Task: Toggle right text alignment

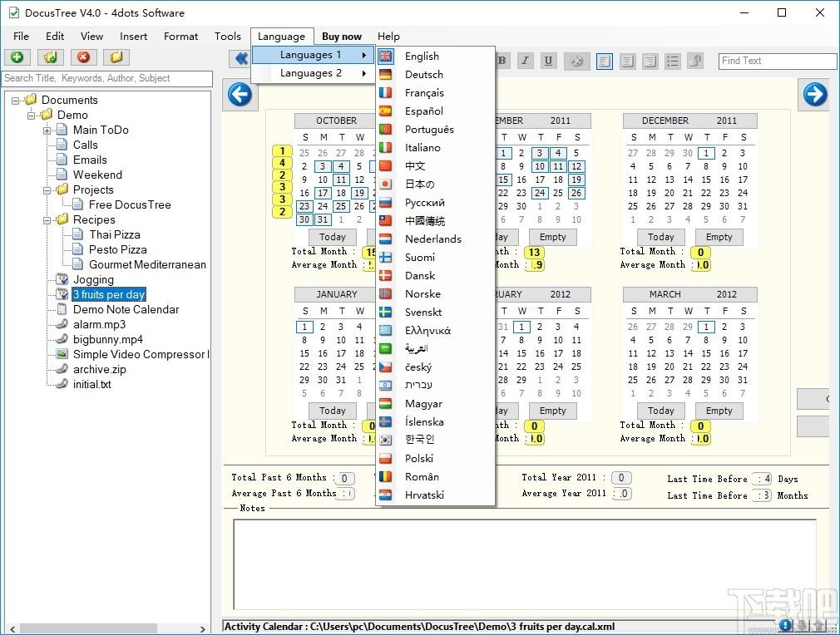Action: (x=650, y=61)
